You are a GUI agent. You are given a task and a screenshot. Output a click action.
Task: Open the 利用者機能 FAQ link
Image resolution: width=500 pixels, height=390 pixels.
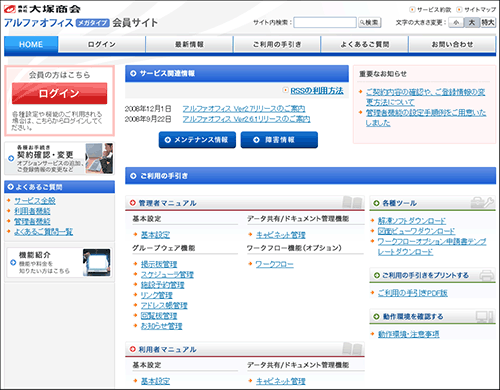click(x=32, y=211)
